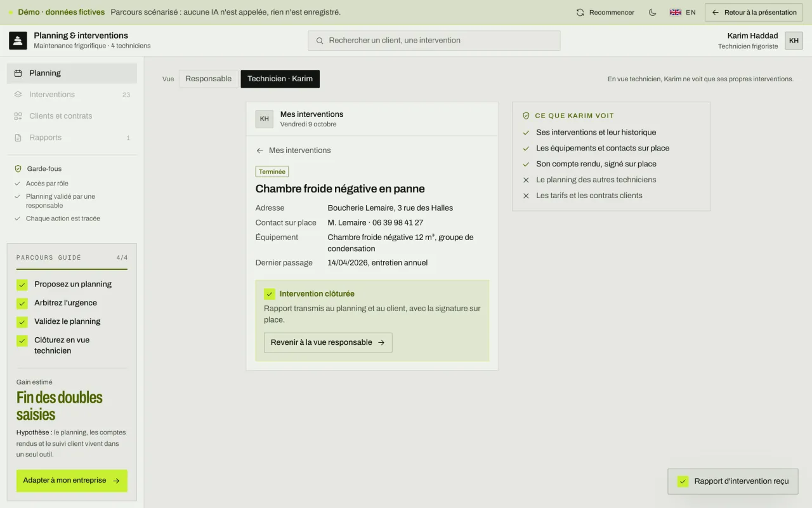
Task: Switch language via EN label
Action: coord(691,12)
